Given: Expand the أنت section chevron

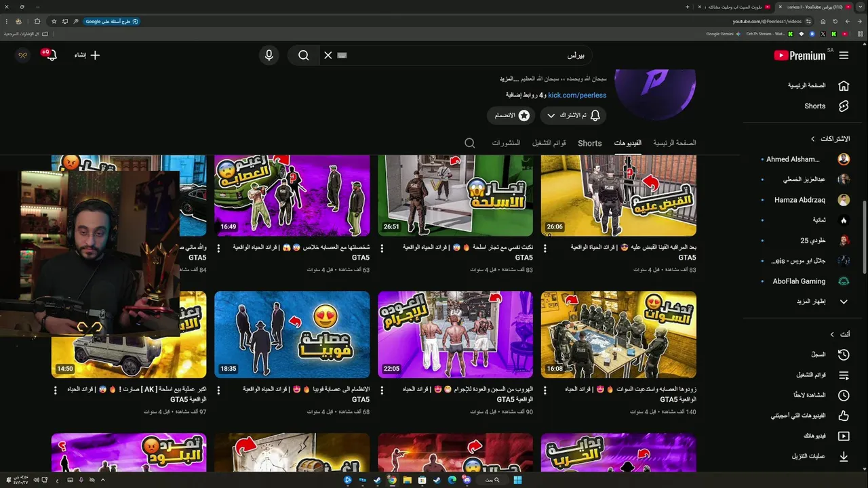Looking at the screenshot, I should coord(832,334).
